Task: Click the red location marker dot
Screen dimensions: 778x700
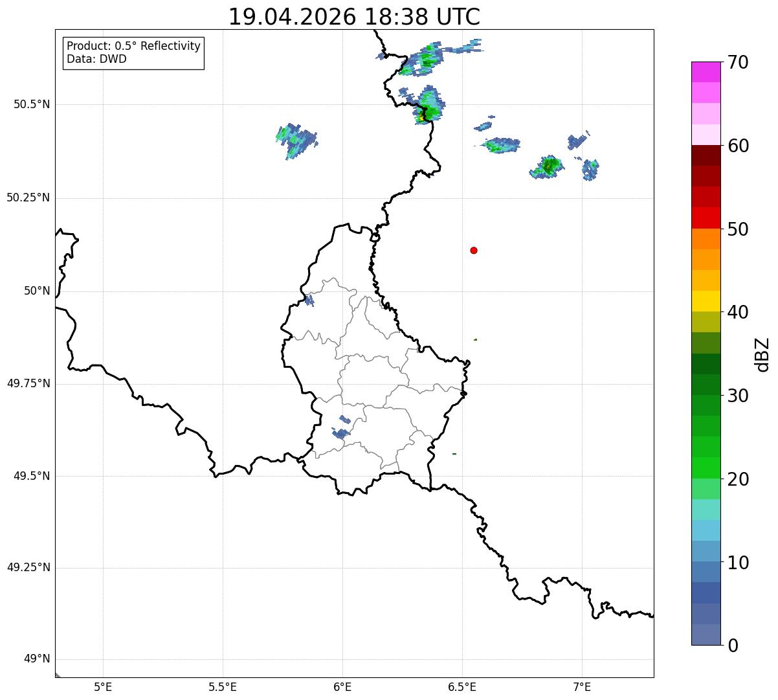Action: [474, 250]
